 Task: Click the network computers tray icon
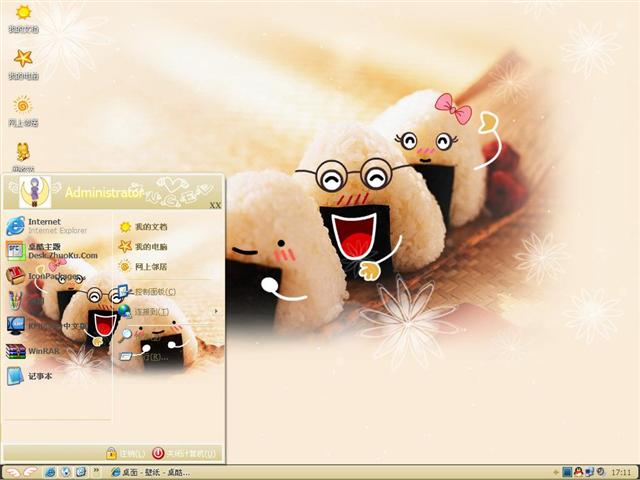tap(589, 472)
